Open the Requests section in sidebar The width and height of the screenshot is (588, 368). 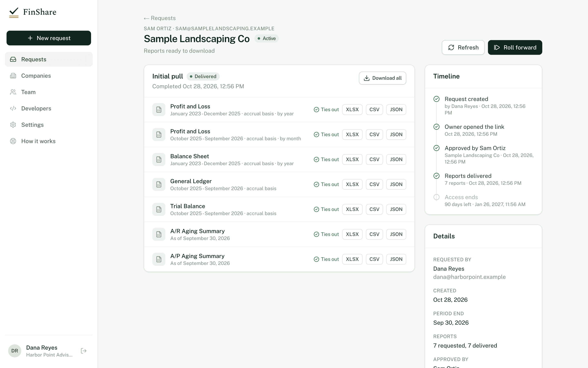(49, 59)
